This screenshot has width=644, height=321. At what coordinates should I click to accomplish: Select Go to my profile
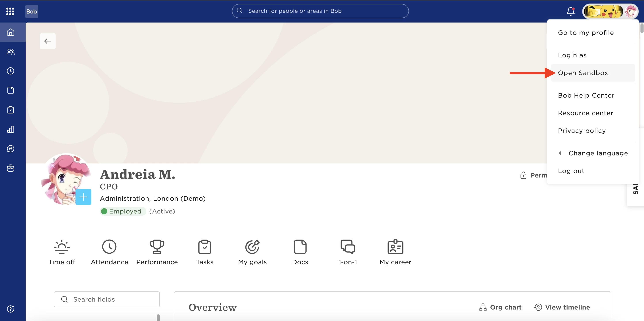(593, 33)
